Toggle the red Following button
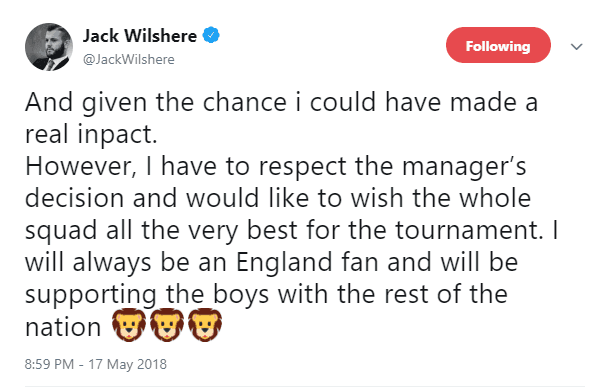The height and width of the screenshot is (387, 606). (498, 45)
